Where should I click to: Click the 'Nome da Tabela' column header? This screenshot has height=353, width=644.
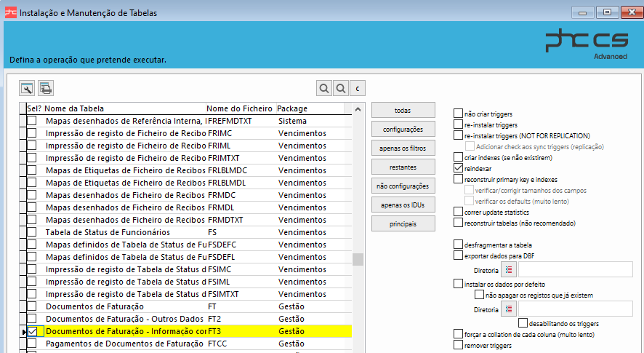click(124, 108)
